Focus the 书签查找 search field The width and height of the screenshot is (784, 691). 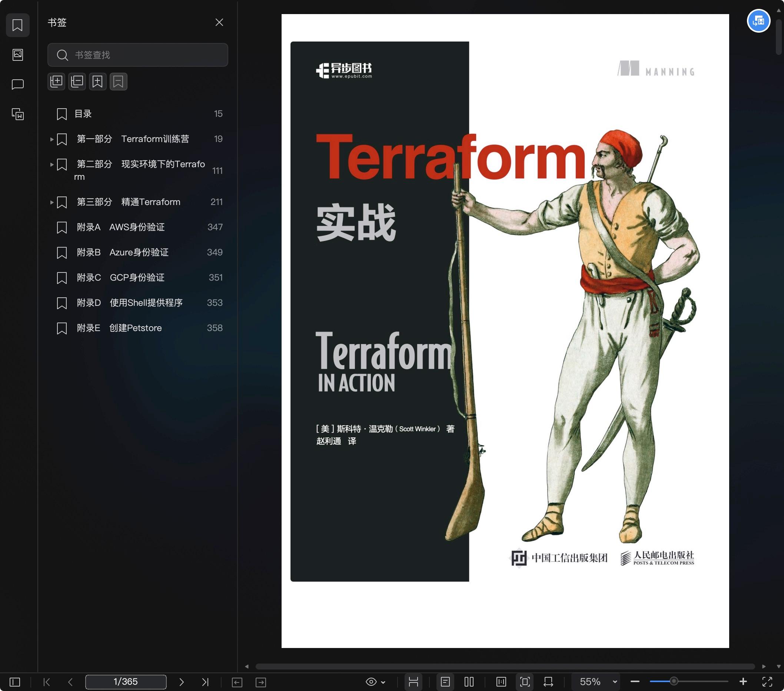pyautogui.click(x=138, y=55)
